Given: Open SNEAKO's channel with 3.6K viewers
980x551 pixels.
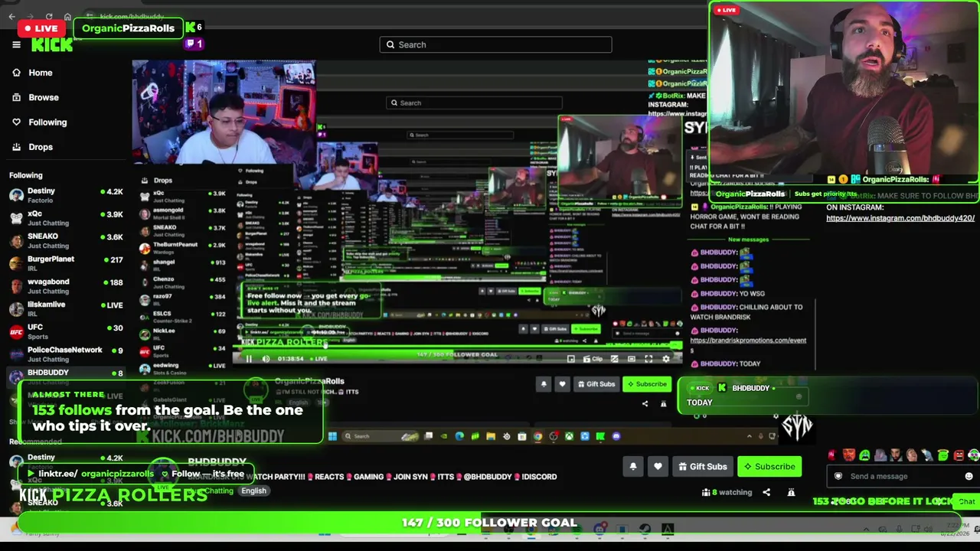Looking at the screenshot, I should [66, 241].
